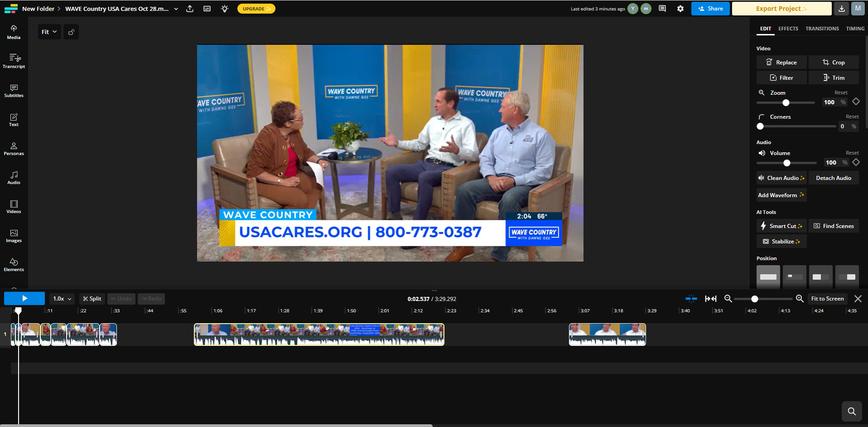Click the timeline zoom slider handle
The image size is (868, 427).
tap(754, 299)
